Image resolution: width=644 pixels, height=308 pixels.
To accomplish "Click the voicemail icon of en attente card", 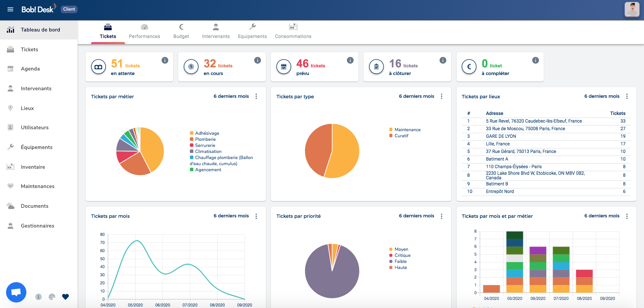I will coord(98,67).
